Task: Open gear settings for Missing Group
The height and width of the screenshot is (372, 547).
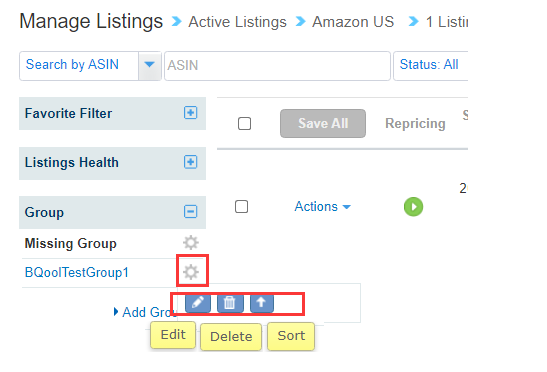Action: click(x=191, y=243)
